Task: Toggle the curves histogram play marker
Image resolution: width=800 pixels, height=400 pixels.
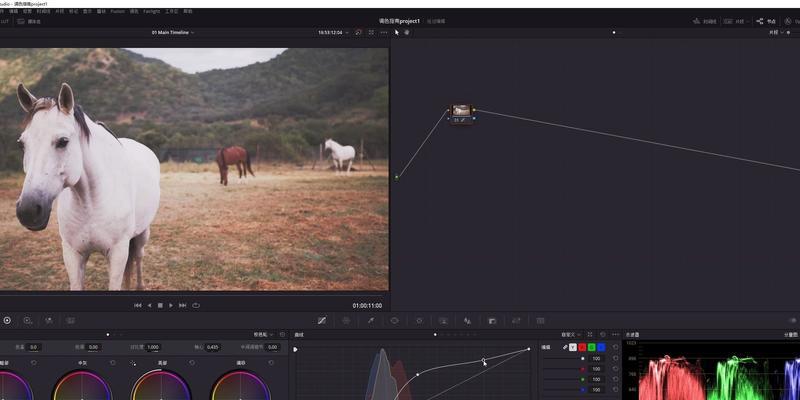Action: tap(295, 349)
